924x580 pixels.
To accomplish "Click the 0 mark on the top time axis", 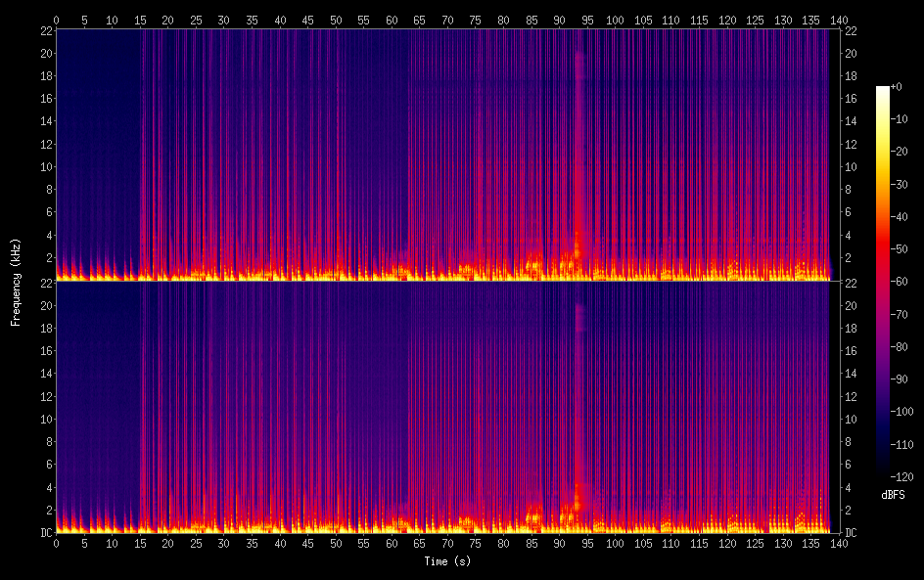I will pos(56,20).
